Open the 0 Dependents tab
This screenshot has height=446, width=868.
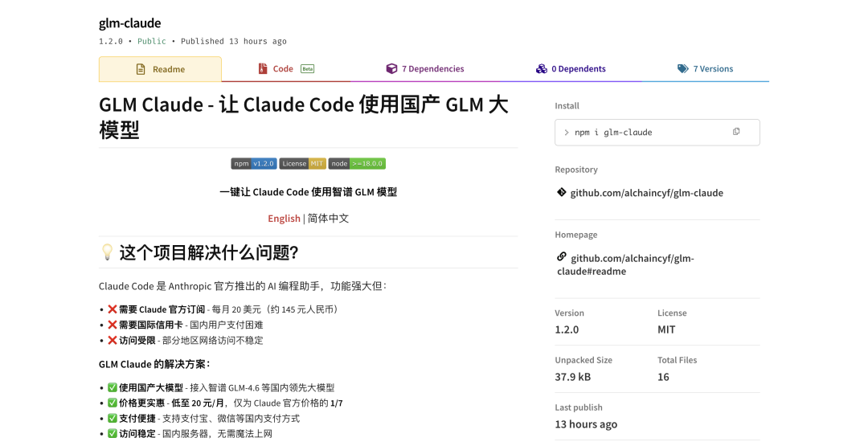pyautogui.click(x=571, y=69)
